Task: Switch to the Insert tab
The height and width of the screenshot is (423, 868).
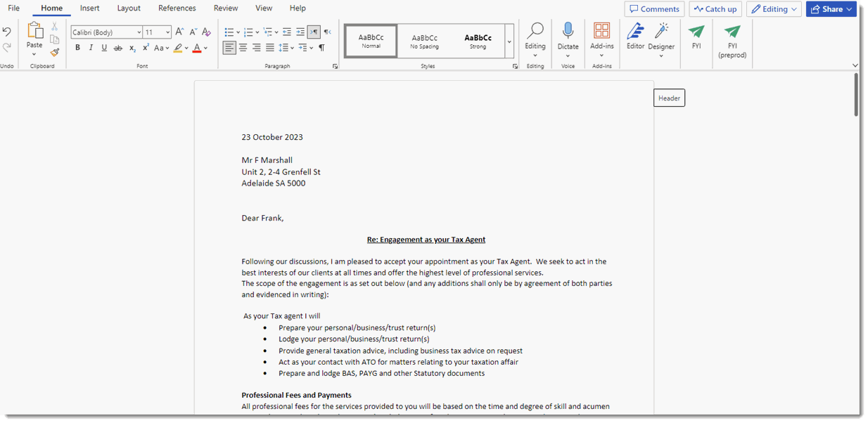Action: (x=89, y=8)
